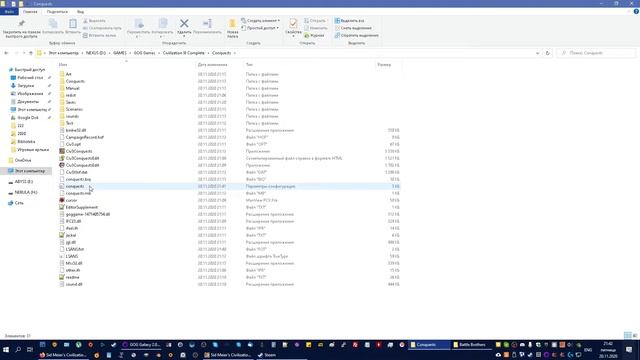Screen dimensions: 640x360
Task: Open the Простой доступ dropdown
Action: pos(260,28)
